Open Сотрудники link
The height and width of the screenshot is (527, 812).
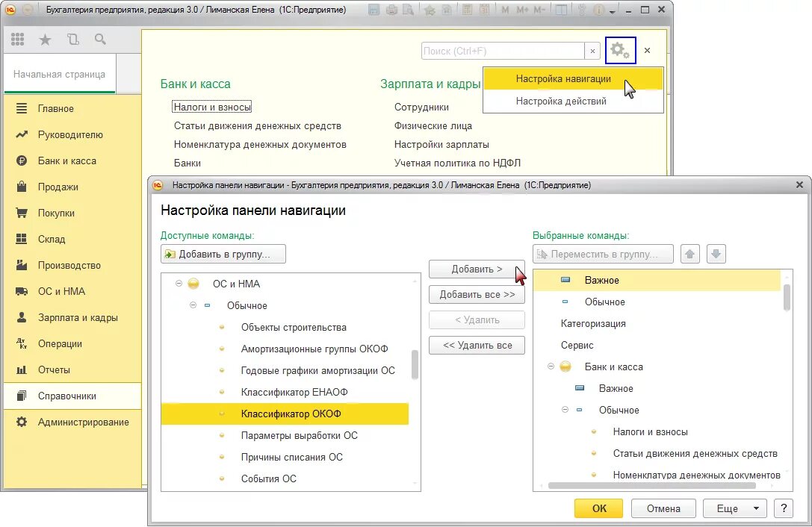coord(421,107)
